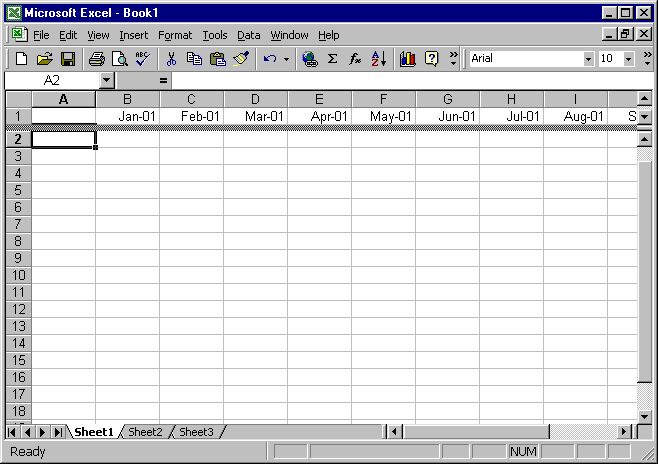Launch the Chart Wizard
The image size is (658, 464).
[x=407, y=59]
